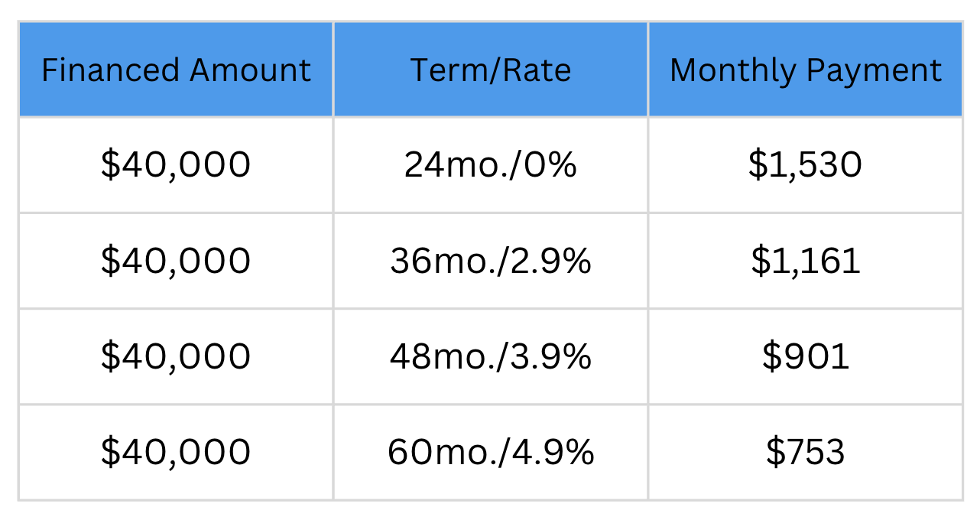
Task: Select the $40,000 cell in the 48mo. row
Action: click(176, 356)
